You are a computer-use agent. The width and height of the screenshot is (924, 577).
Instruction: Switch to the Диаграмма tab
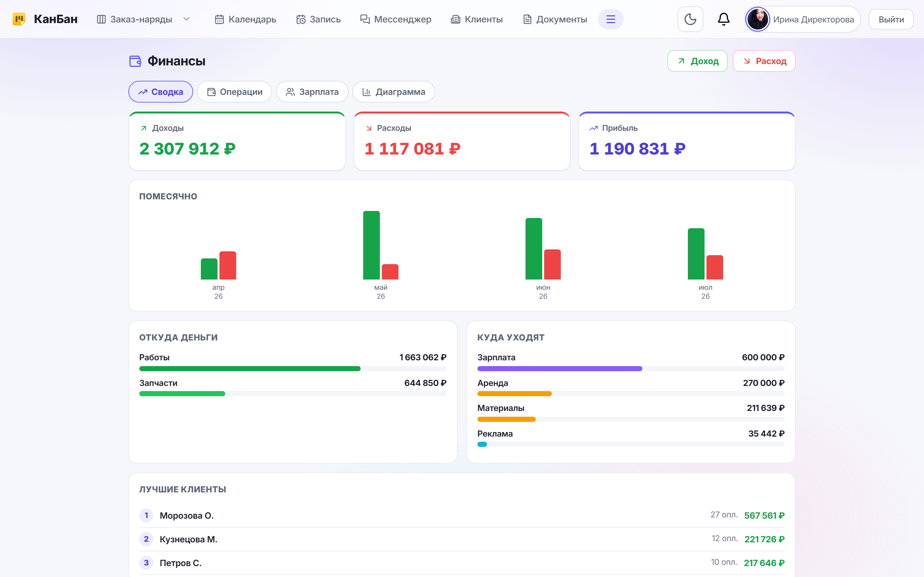(393, 92)
